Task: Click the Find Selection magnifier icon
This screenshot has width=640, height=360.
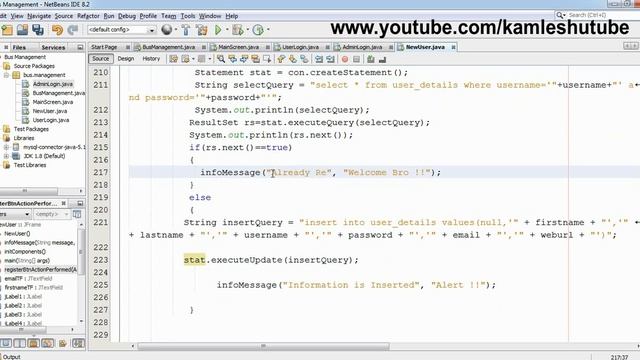Action: [221, 59]
